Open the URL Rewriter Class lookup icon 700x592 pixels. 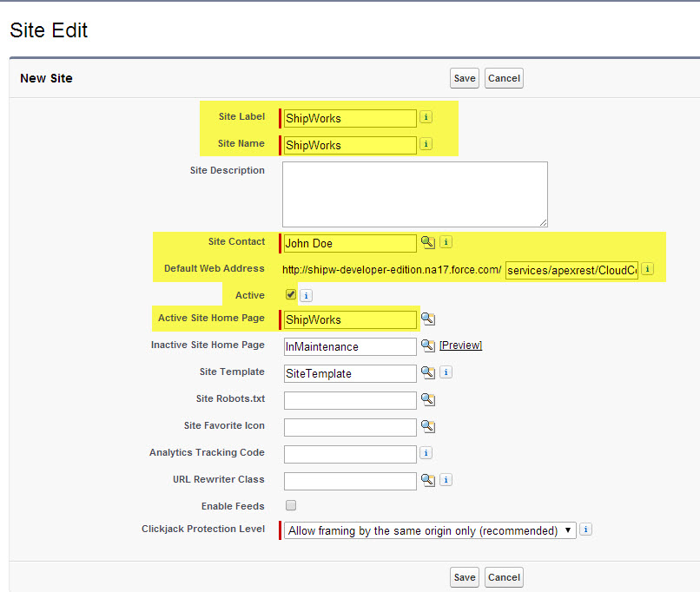(428, 480)
